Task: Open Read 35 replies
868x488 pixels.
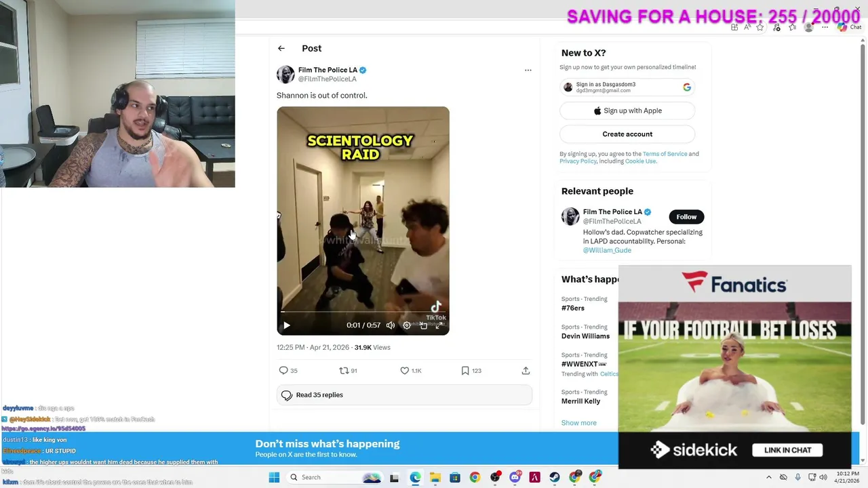Action: click(404, 395)
